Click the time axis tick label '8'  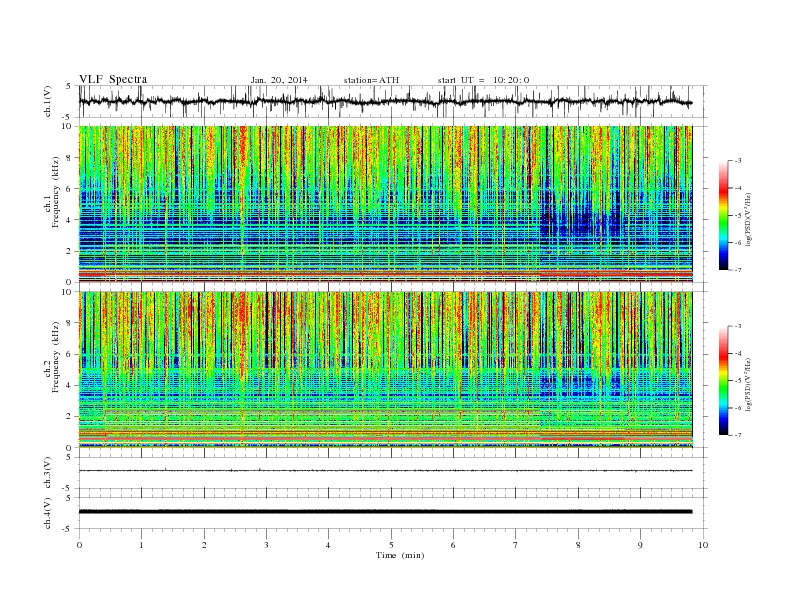pos(578,545)
